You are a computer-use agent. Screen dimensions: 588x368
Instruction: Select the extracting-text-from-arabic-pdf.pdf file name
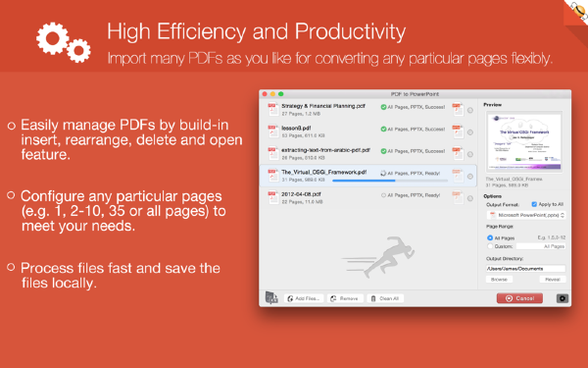click(x=326, y=150)
